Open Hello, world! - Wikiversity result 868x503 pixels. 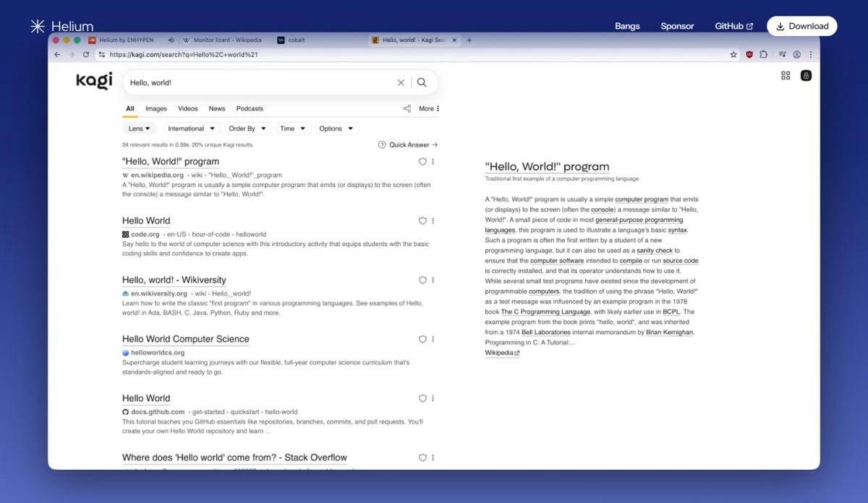tap(174, 280)
